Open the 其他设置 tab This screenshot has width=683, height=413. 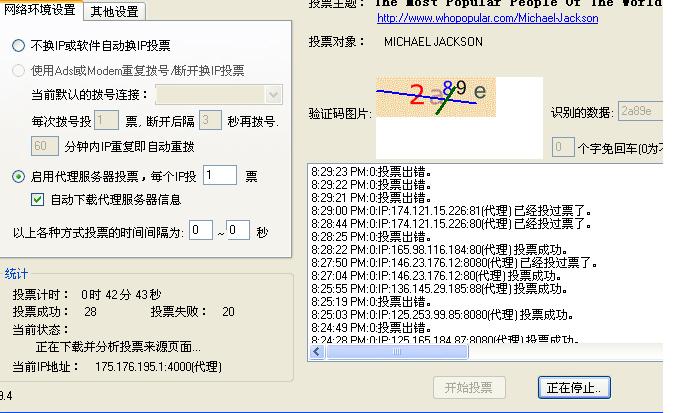pyautogui.click(x=115, y=12)
